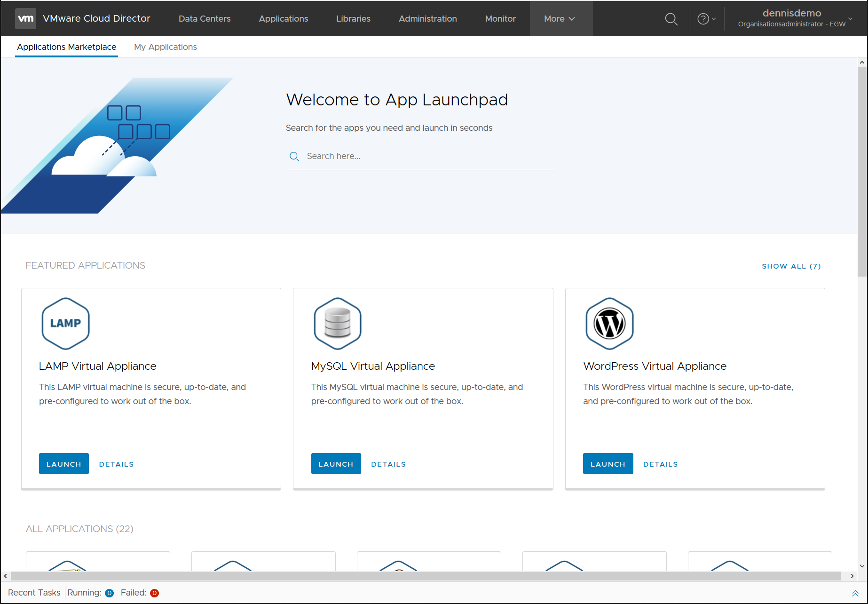Launch the MySQL Virtual Appliance
This screenshot has height=604, width=868.
click(336, 464)
